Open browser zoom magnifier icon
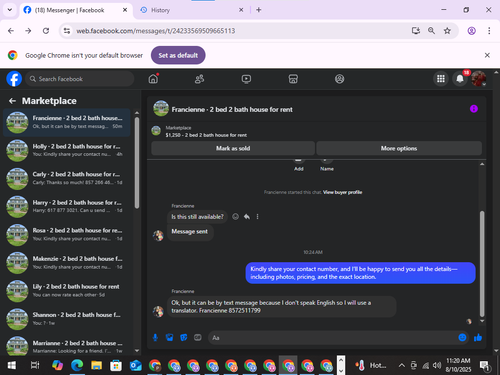This screenshot has width=500, height=375. tap(431, 31)
